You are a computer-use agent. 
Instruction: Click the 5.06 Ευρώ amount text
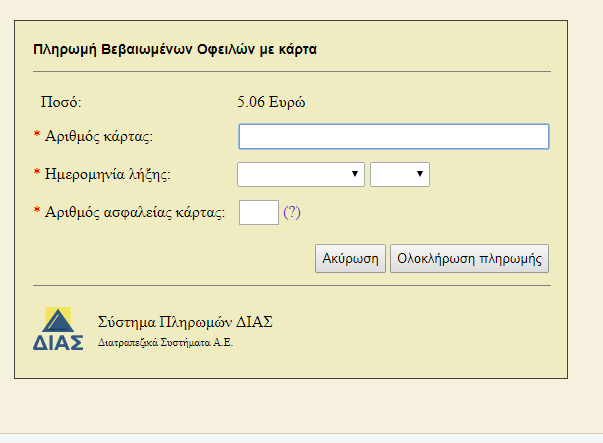(271, 102)
